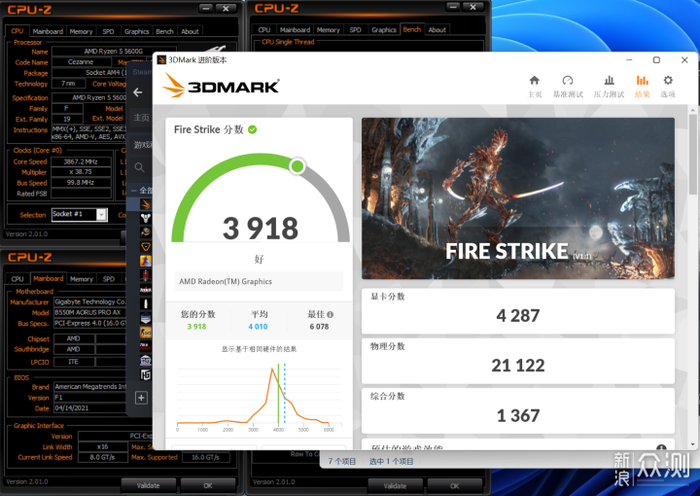
Task: Click Current Link Speed 8.0 GT/s
Action: (102, 457)
